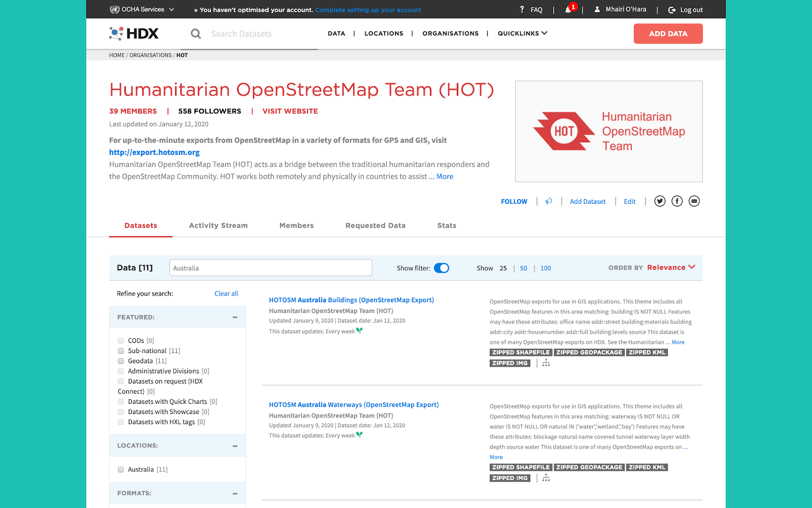Share HOT page on Facebook
Image resolution: width=812 pixels, height=508 pixels.
coord(676,201)
